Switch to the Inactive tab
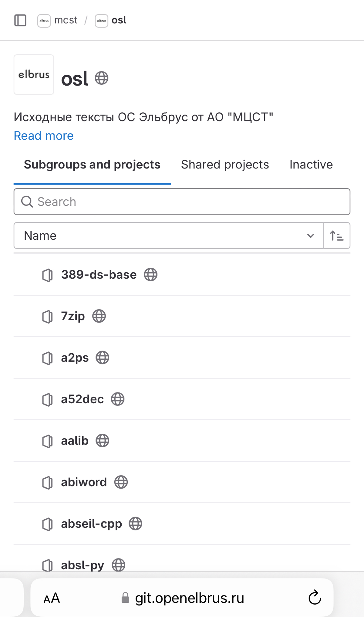Screen dimensions: 364x617 coord(311,164)
